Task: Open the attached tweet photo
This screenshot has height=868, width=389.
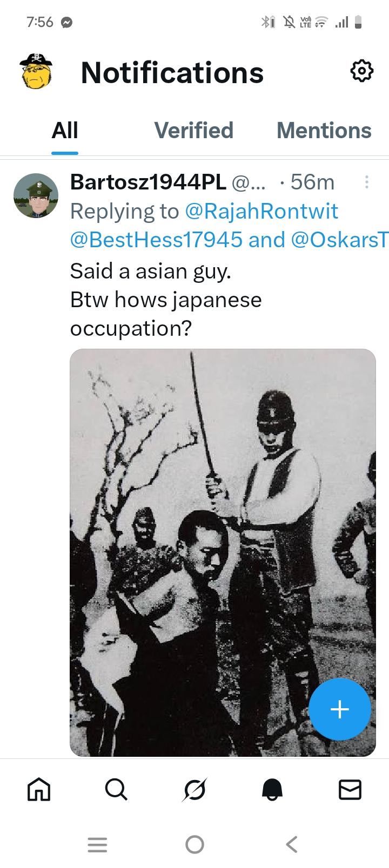Action: pyautogui.click(x=223, y=553)
